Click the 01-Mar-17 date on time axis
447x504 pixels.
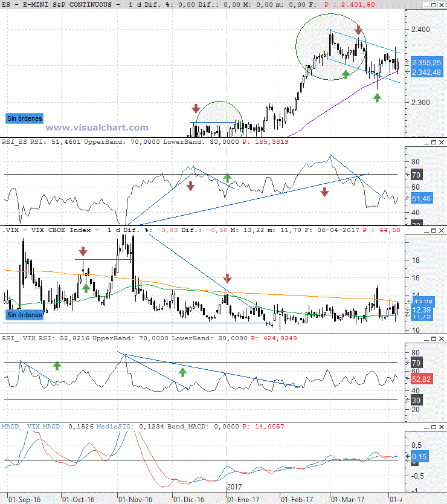point(347,500)
